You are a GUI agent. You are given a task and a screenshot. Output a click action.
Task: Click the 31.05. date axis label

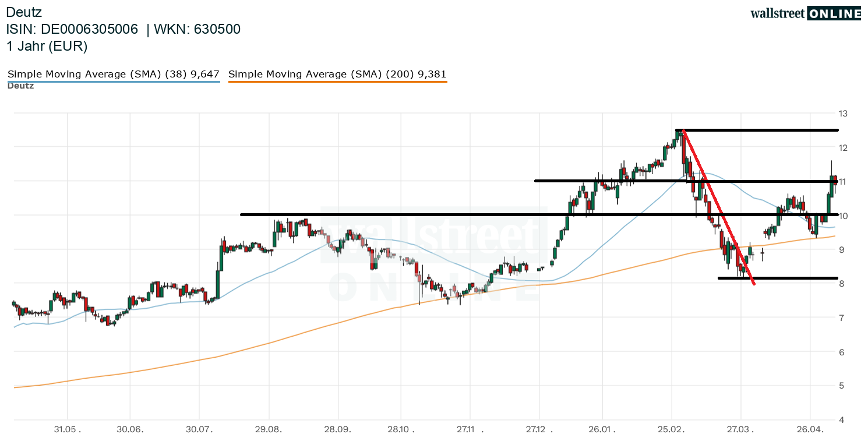pyautogui.click(x=68, y=428)
